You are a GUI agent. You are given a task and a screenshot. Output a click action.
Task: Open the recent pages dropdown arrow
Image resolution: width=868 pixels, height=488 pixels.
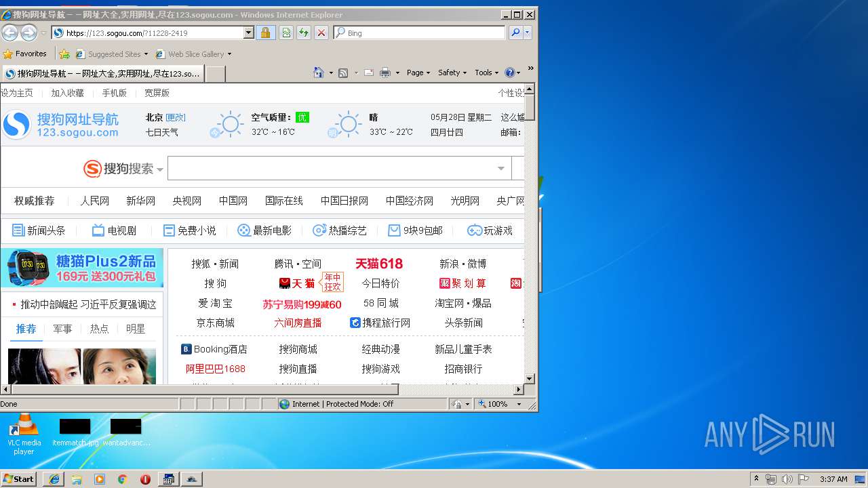[43, 33]
